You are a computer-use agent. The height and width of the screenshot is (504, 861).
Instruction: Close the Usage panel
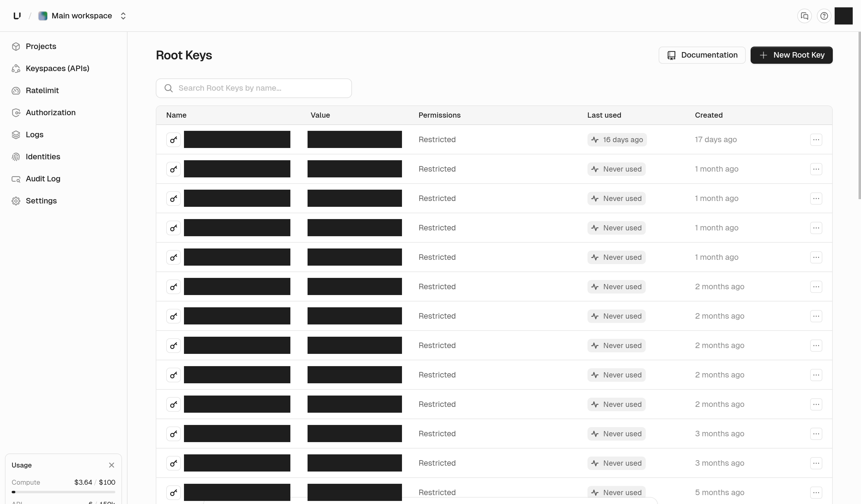click(111, 465)
